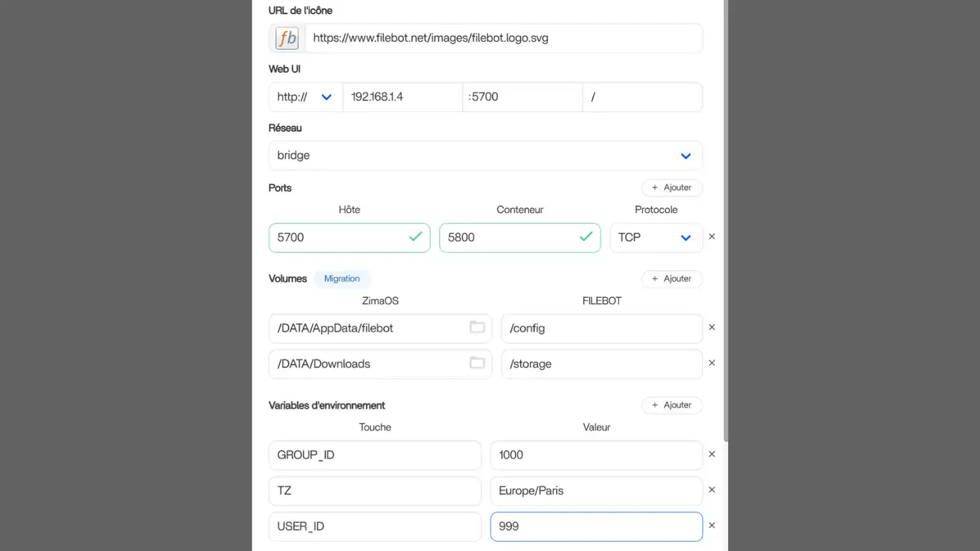980x551 pixels.
Task: Remove the 5700 port mapping row
Action: click(x=712, y=237)
